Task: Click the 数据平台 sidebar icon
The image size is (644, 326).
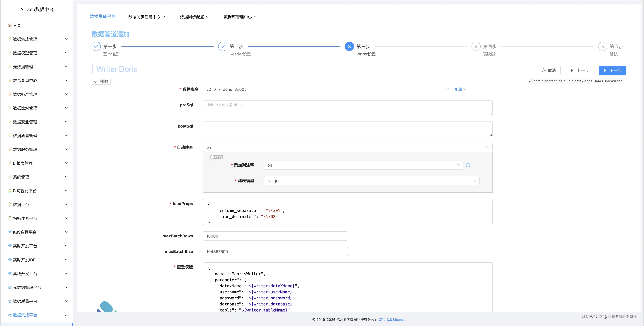Action: (9, 204)
